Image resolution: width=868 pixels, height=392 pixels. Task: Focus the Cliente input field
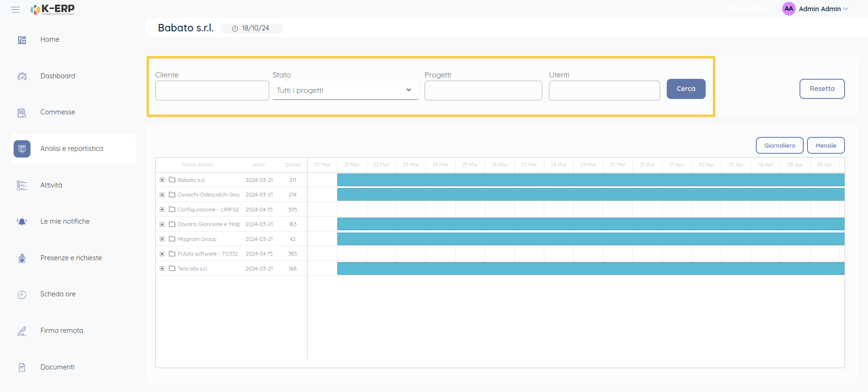point(212,90)
